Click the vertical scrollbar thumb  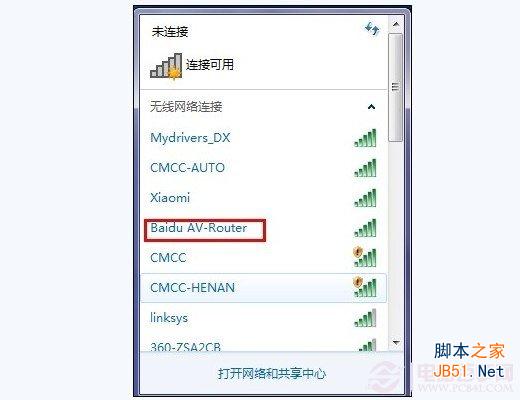(396, 87)
